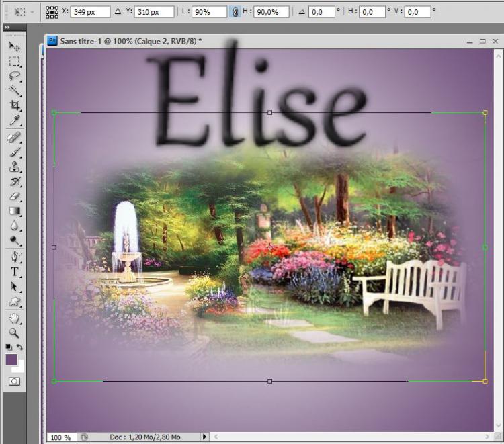Toggle relative positioning triangle for reference point
The image size is (504, 444).
118,12
